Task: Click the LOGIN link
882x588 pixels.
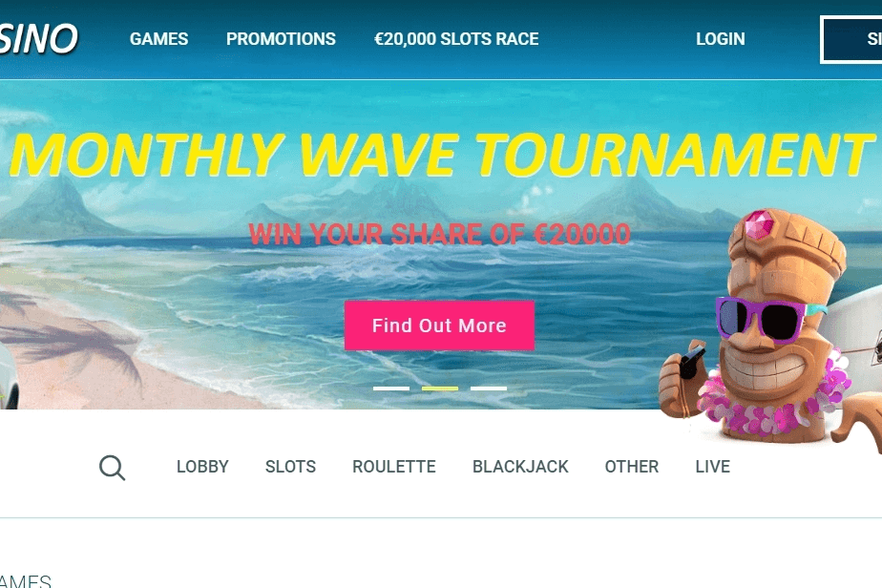Action: coord(720,39)
